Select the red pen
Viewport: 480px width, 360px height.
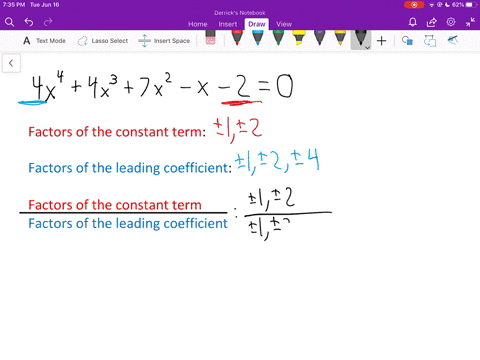[x=237, y=38]
